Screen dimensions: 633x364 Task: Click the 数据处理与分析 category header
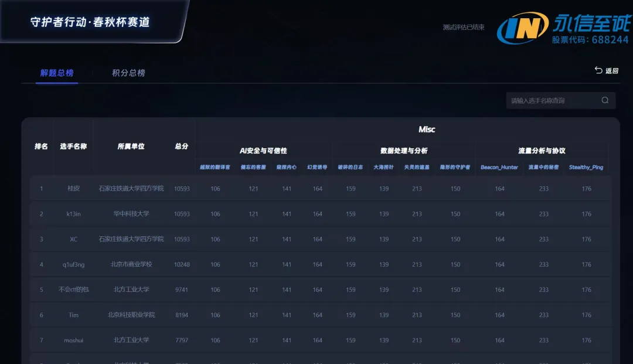[x=404, y=151]
